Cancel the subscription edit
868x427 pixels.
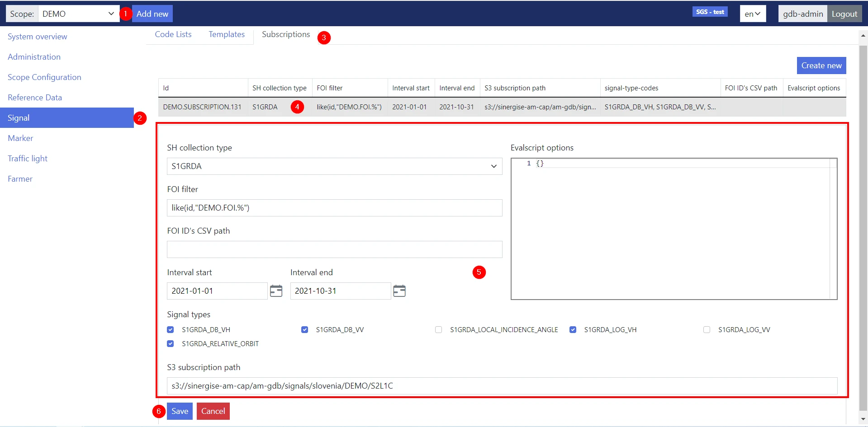tap(213, 411)
